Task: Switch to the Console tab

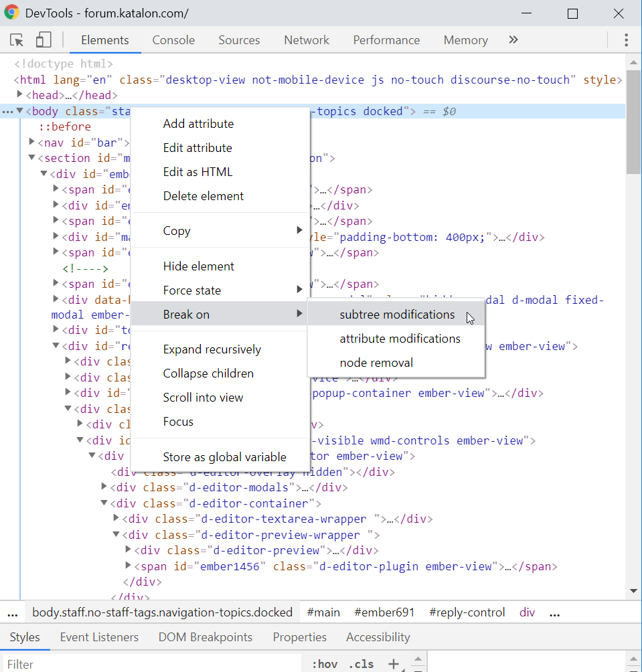Action: click(173, 40)
